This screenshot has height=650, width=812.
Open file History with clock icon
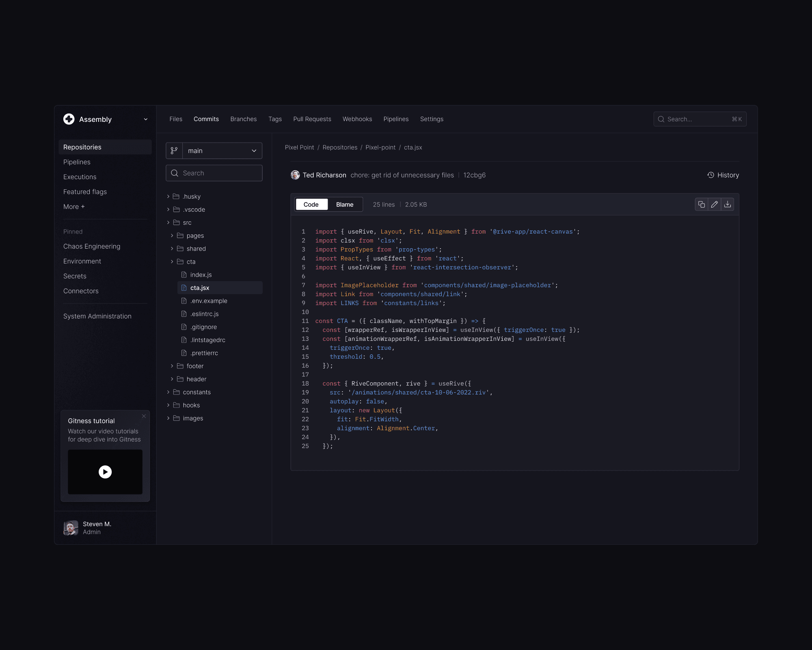[x=723, y=175]
